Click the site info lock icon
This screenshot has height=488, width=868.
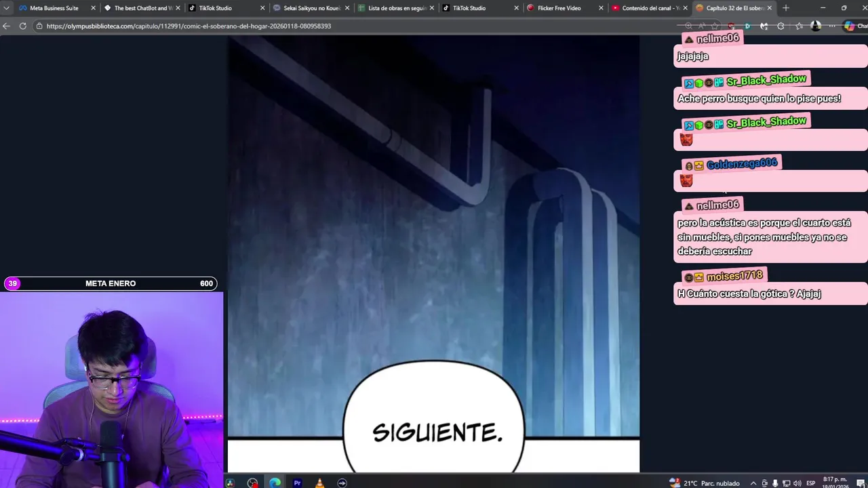click(x=40, y=26)
